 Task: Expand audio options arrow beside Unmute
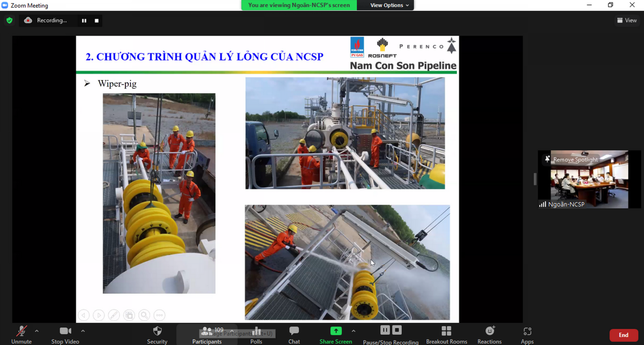coord(36,331)
